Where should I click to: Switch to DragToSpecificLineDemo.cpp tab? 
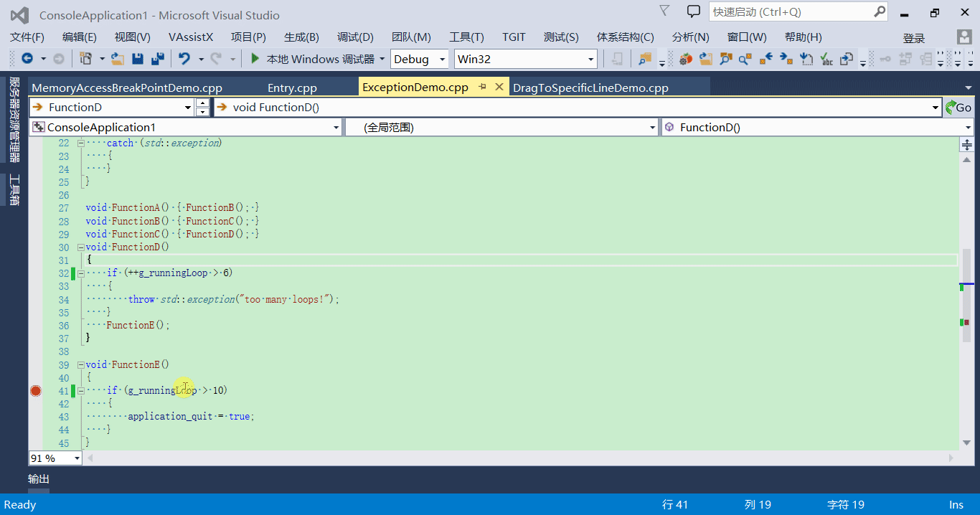(590, 88)
